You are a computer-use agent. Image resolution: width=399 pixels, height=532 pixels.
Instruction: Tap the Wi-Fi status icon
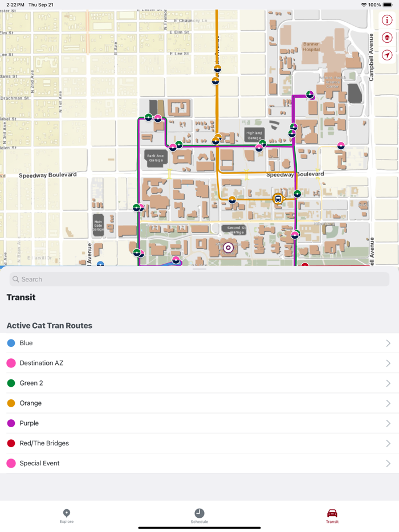364,5
